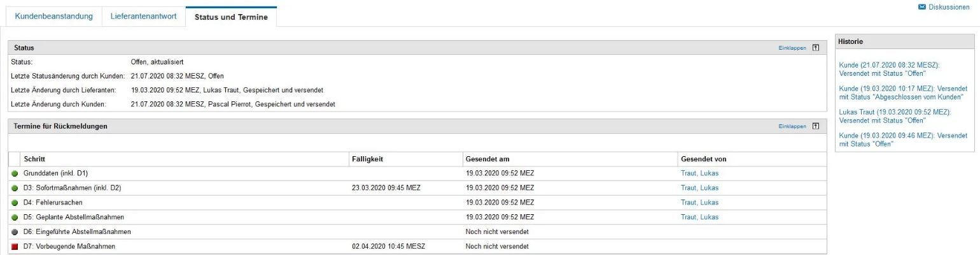Screen dimensions: 980x255
Task: Click the green status icon for Grunddaten
Action: [x=15, y=173]
